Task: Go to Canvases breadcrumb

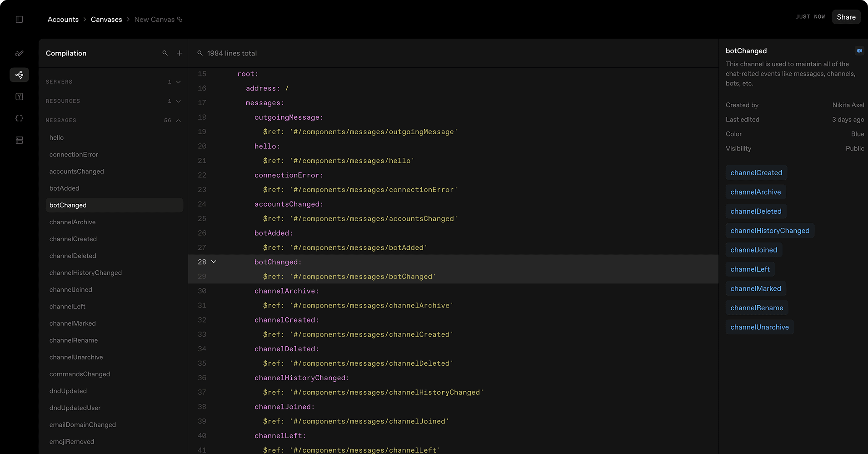Action: 106,20
